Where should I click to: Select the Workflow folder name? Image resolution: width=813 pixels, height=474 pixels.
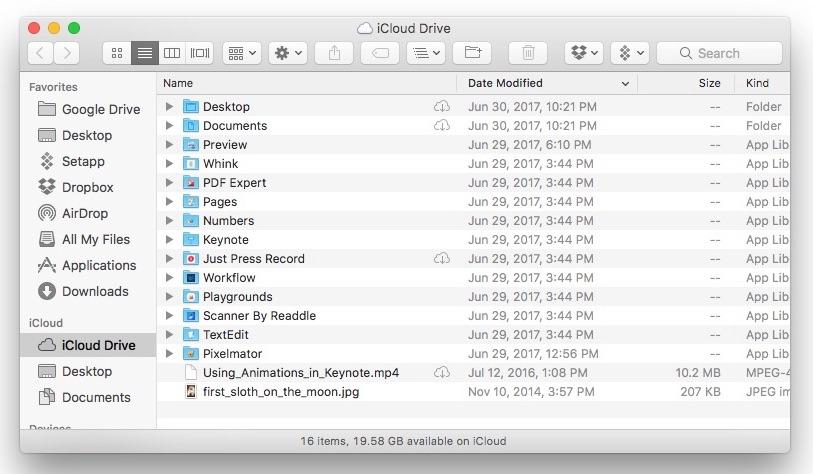pyautogui.click(x=229, y=278)
